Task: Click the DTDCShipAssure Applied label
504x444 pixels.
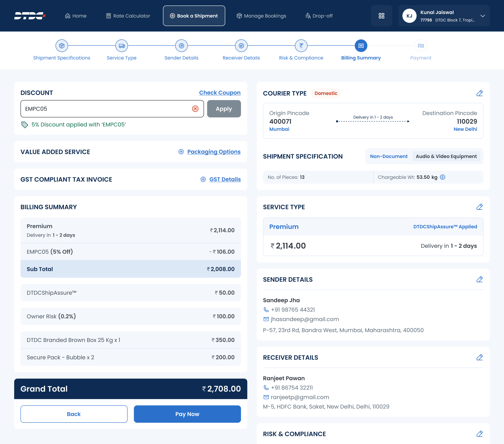Action: tap(445, 227)
